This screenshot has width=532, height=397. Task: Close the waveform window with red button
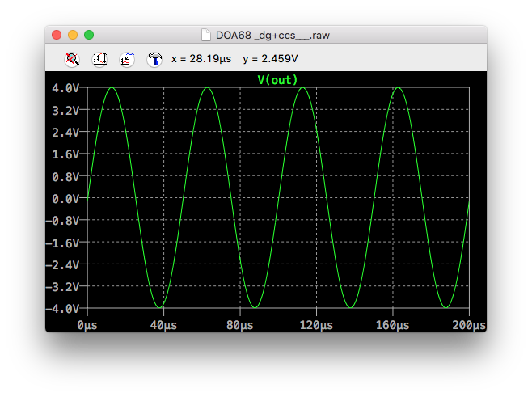pos(57,35)
